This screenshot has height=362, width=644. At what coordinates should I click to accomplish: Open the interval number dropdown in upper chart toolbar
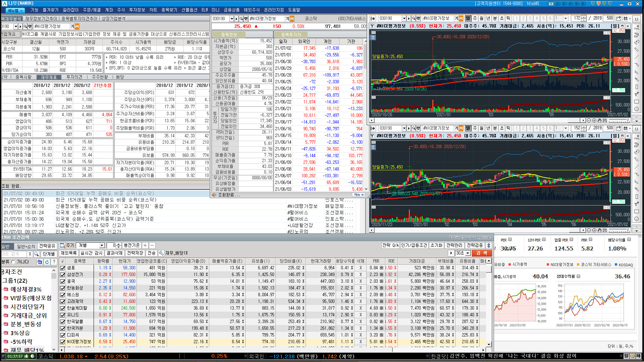[x=566, y=18]
